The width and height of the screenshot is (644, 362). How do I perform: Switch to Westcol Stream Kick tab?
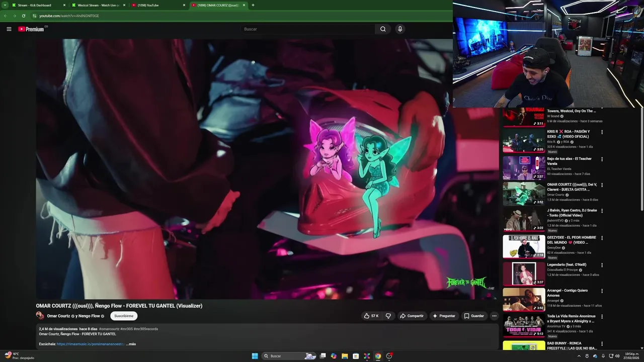click(x=98, y=5)
